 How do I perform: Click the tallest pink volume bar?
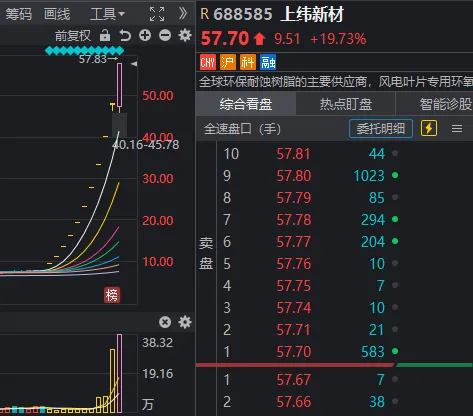pos(120,373)
